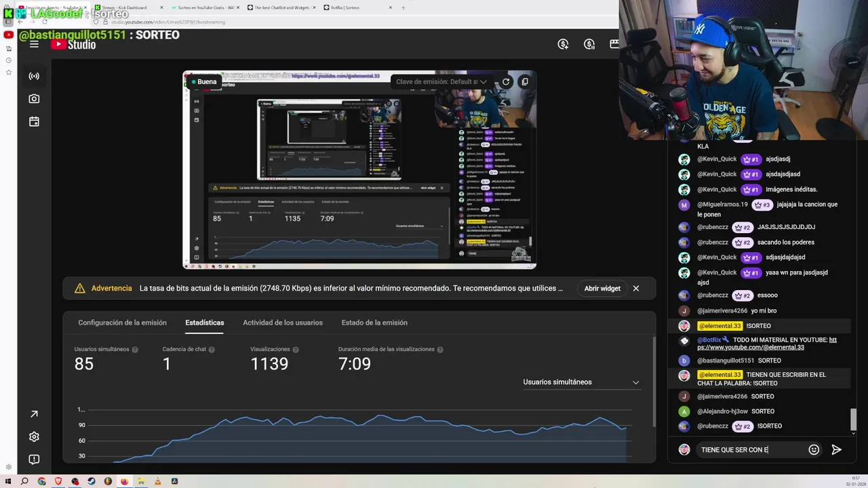Open the Windows Start menu
The height and width of the screenshot is (488, 868).
pyautogui.click(x=8, y=481)
